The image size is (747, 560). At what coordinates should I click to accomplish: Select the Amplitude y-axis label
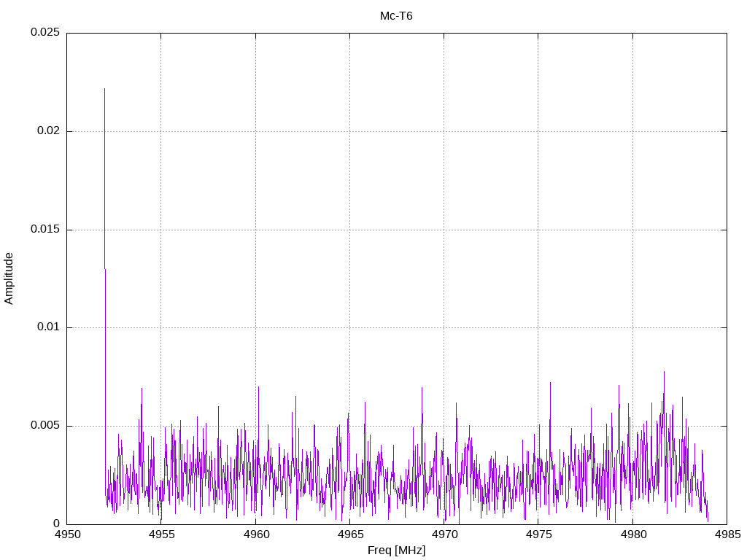[x=9, y=279]
